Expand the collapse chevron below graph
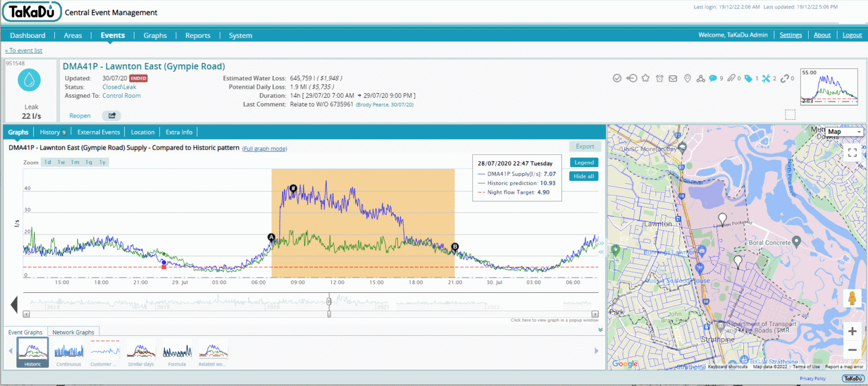 coord(600,329)
